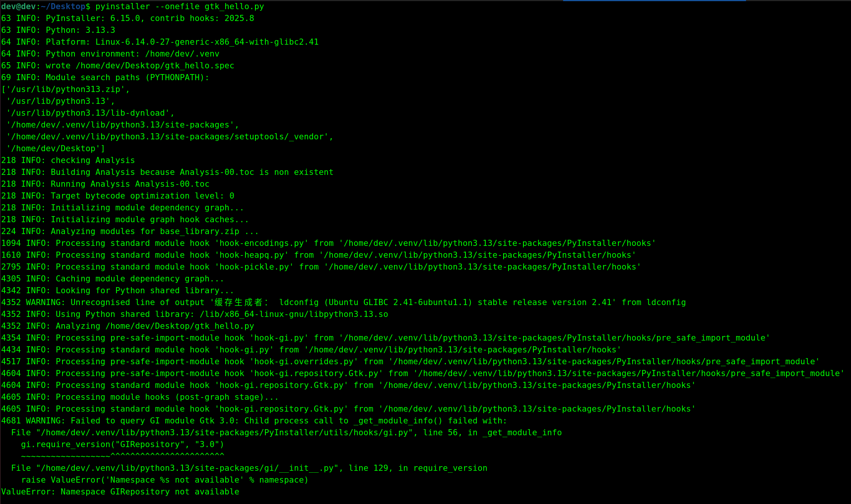Click the /home/dev/Desktop/gtk_hello.spec path
The image size is (851, 504).
(155, 66)
